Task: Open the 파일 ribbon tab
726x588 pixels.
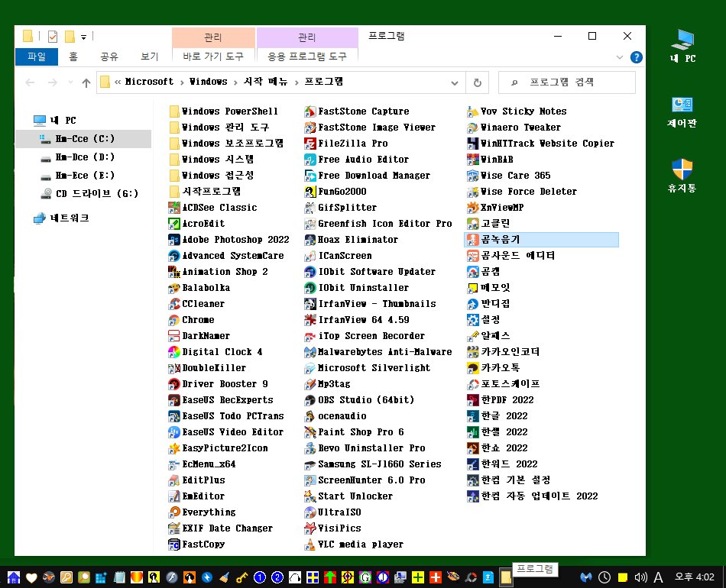Action: click(x=37, y=57)
